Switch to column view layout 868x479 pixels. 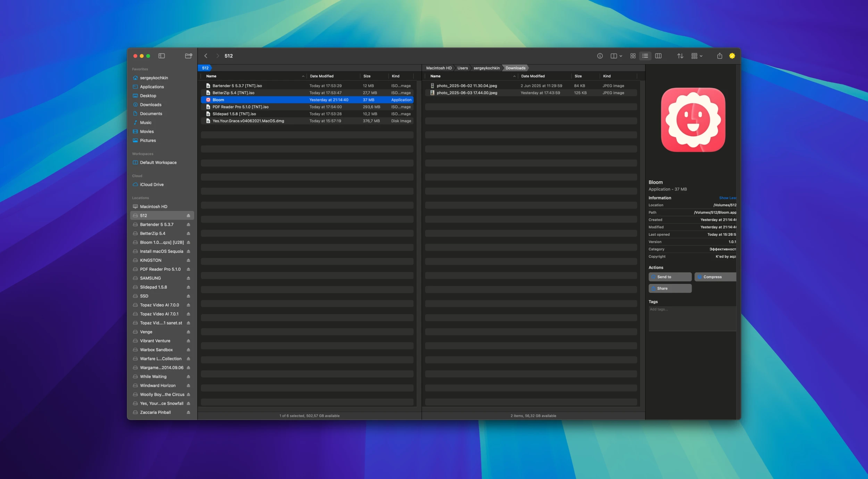click(x=658, y=55)
